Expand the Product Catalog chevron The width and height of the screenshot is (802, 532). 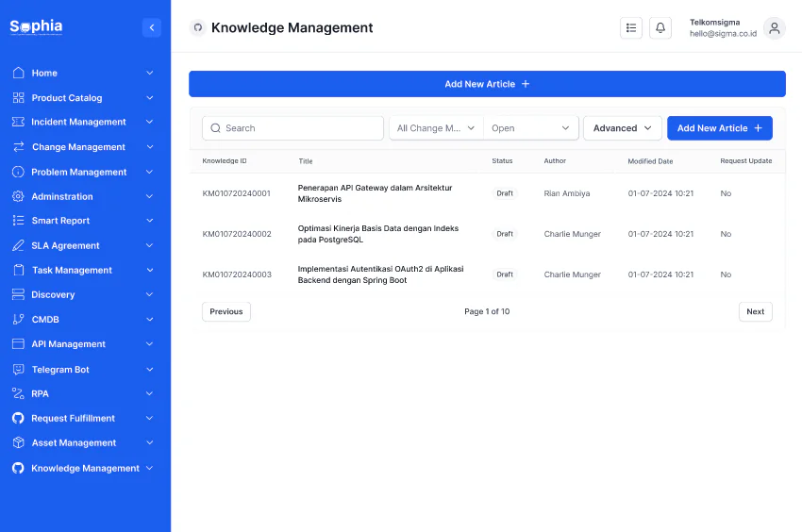[150, 98]
